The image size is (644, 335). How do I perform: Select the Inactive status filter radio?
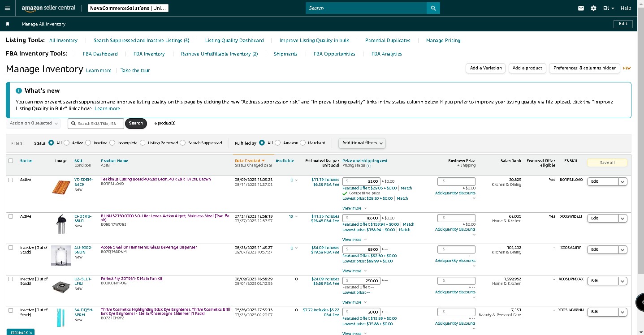click(88, 143)
